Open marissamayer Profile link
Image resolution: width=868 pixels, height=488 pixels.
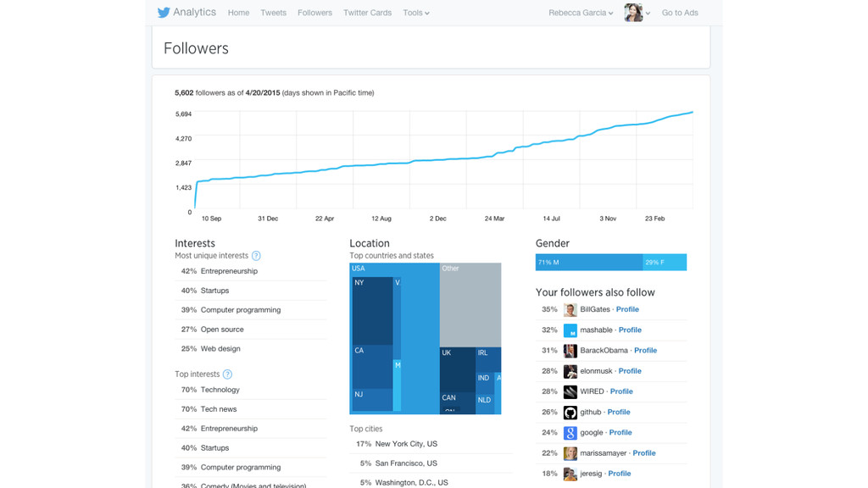pyautogui.click(x=644, y=452)
